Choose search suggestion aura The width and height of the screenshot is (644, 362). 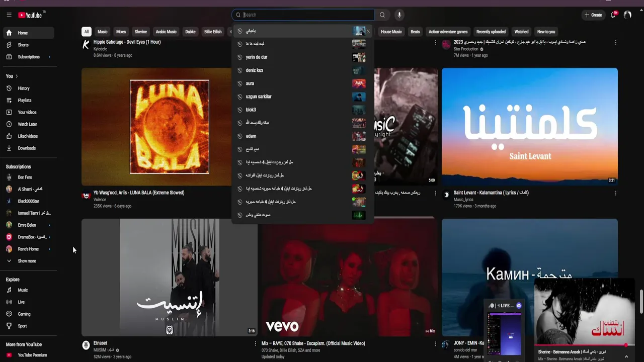pos(302,83)
